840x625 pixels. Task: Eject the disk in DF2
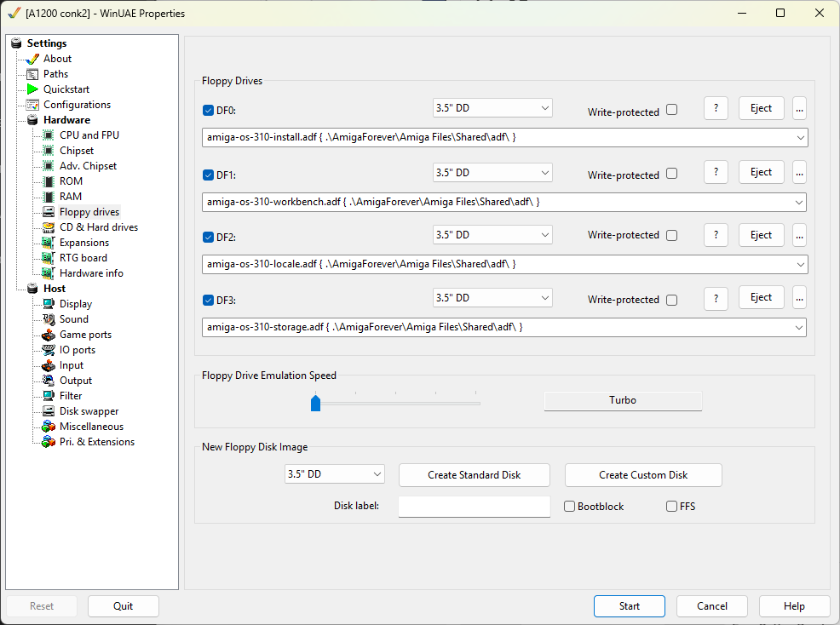(761, 235)
